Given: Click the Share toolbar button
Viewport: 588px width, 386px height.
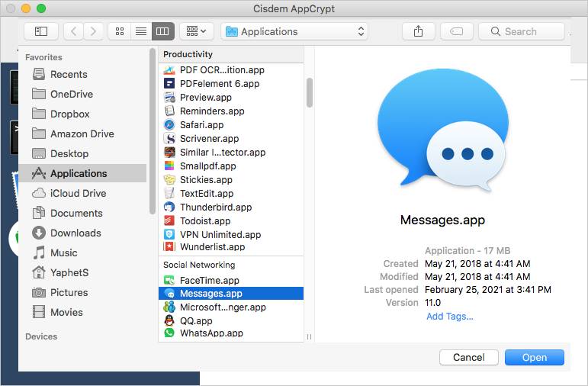Looking at the screenshot, I should tap(418, 31).
